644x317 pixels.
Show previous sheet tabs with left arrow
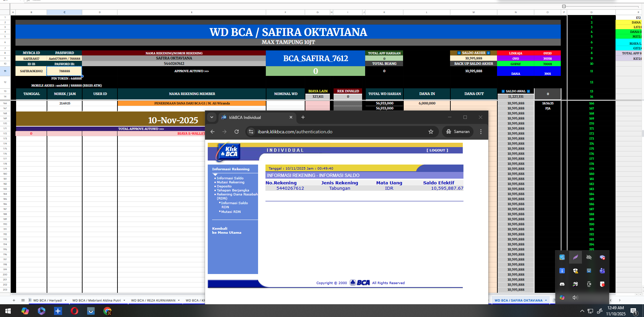[611, 300]
